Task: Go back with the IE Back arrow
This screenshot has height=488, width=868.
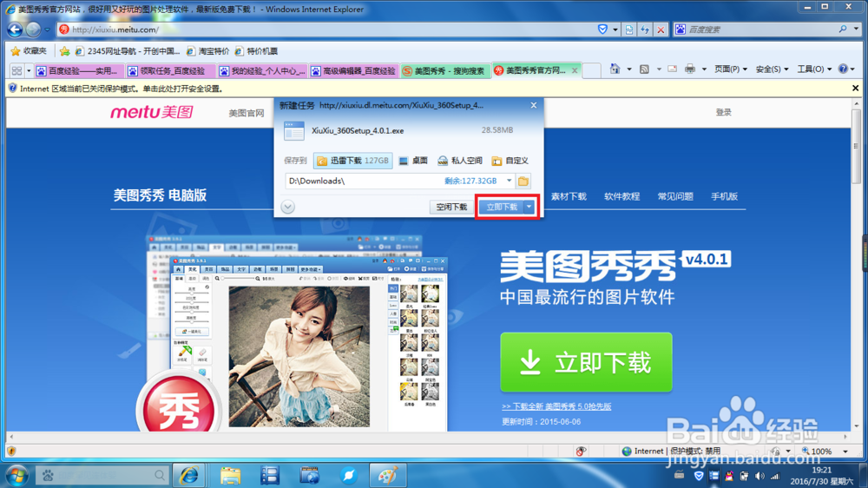Action: coord(15,30)
